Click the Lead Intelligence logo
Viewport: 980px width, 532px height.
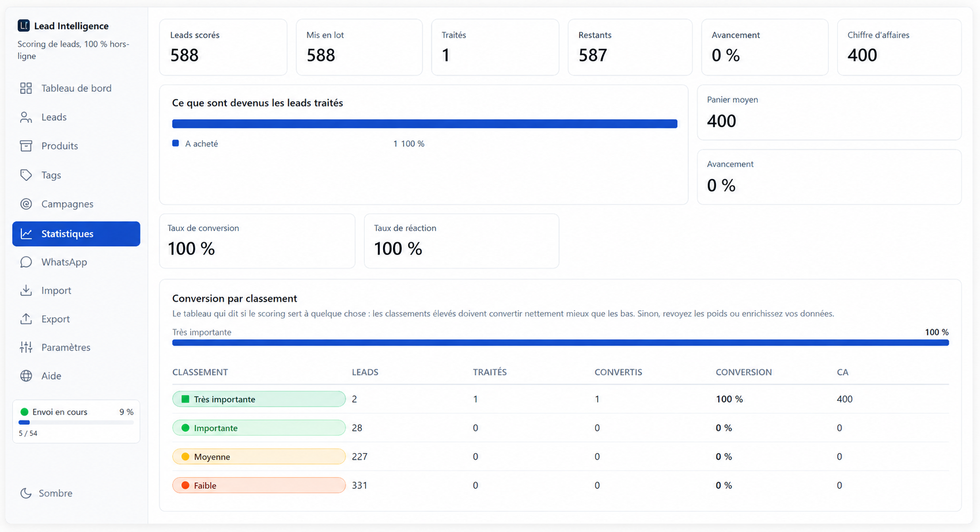click(24, 25)
